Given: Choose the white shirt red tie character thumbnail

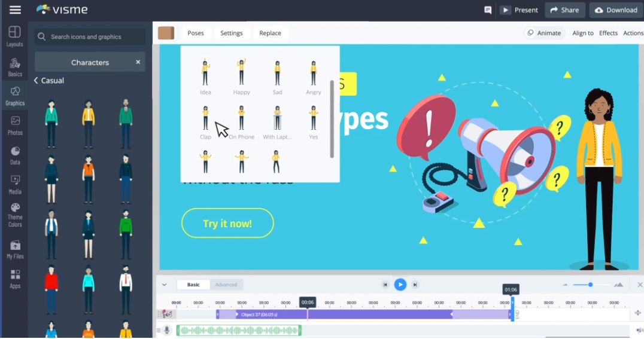Looking at the screenshot, I should pos(126,290).
